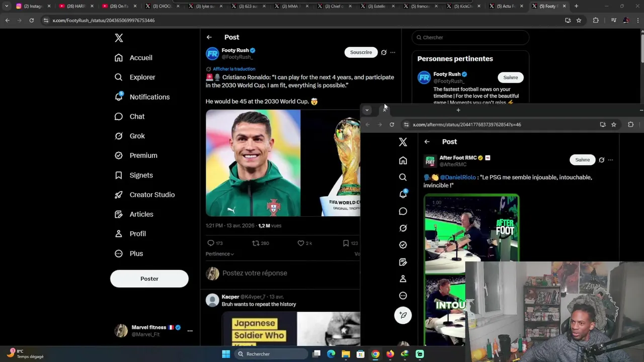Viewport: 644px width, 362px height.
Task: Open Creator Studio in the sidebar
Action: 144,195
